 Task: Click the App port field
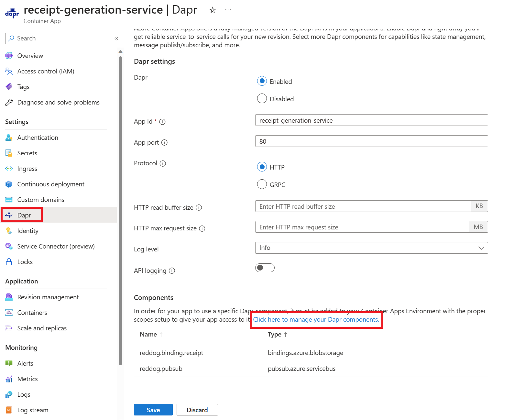[x=371, y=141]
